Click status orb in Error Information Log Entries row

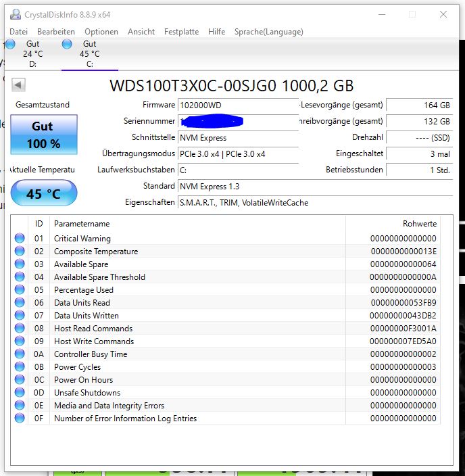pyautogui.click(x=20, y=418)
